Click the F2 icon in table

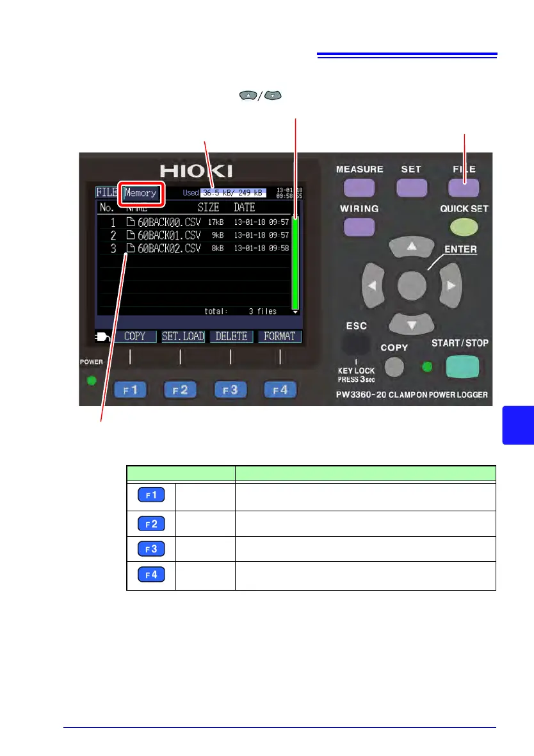click(151, 523)
